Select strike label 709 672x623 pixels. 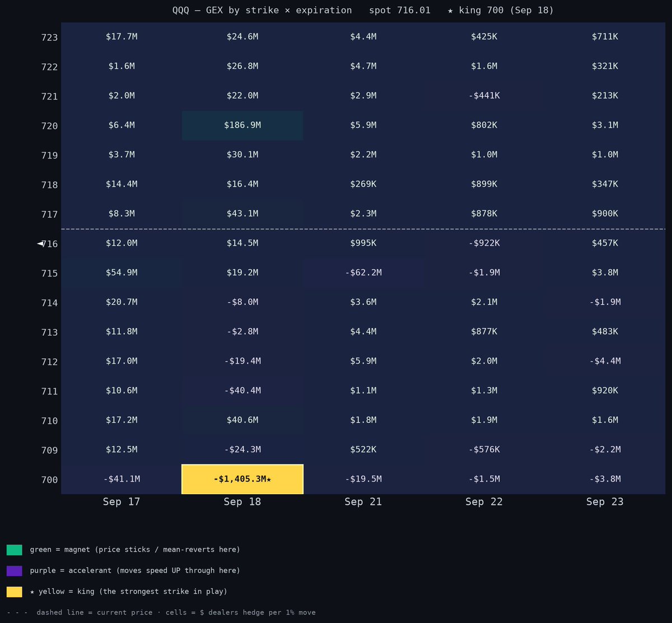point(49,451)
